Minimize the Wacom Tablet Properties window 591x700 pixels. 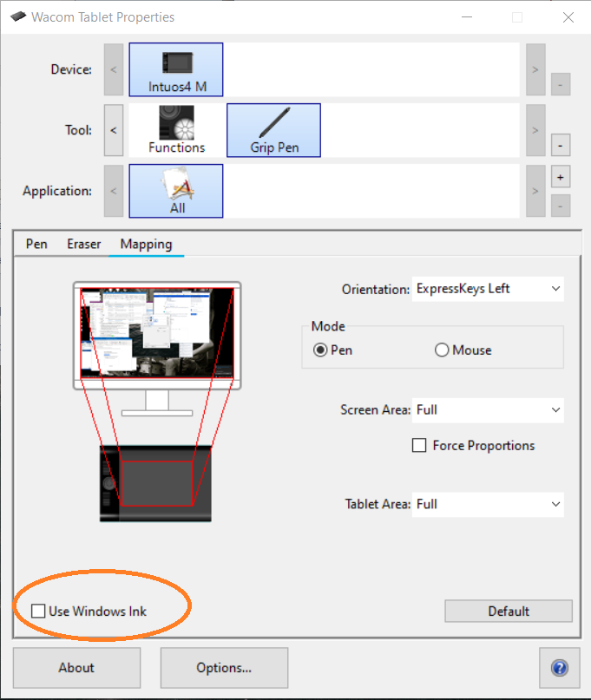(x=467, y=17)
